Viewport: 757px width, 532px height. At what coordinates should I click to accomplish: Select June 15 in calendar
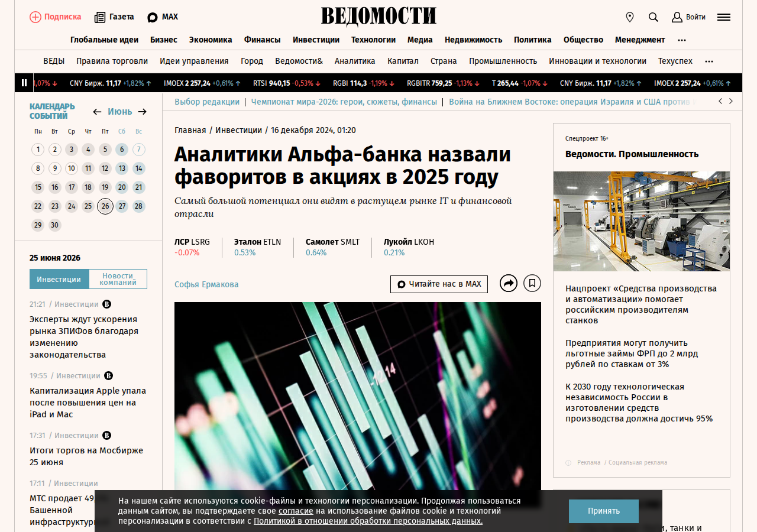pyautogui.click(x=38, y=187)
